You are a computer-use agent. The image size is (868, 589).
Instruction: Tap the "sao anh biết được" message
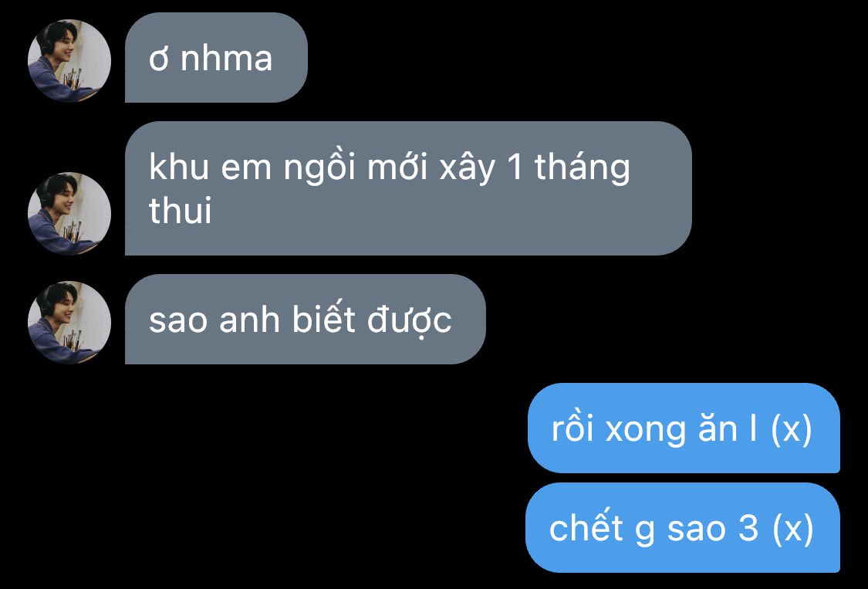(x=305, y=319)
